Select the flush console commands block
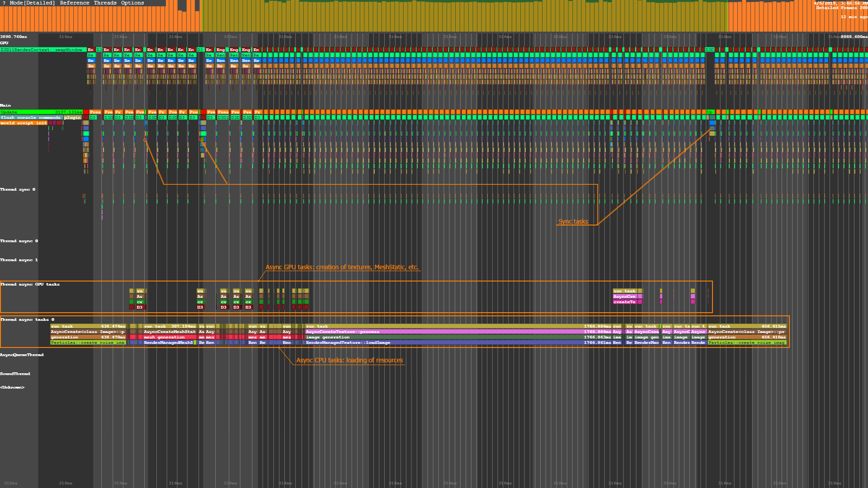The height and width of the screenshot is (488, 868). pyautogui.click(x=31, y=117)
